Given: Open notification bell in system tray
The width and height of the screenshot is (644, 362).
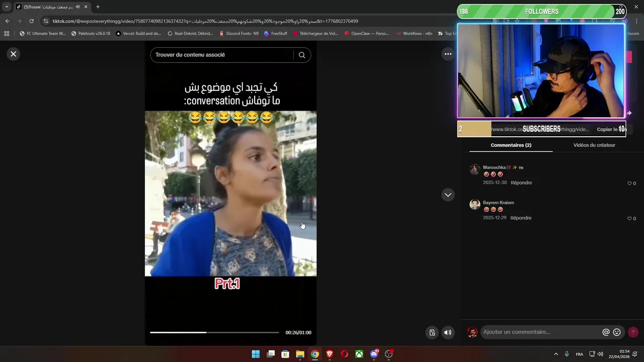Looking at the screenshot, I should 635,354.
